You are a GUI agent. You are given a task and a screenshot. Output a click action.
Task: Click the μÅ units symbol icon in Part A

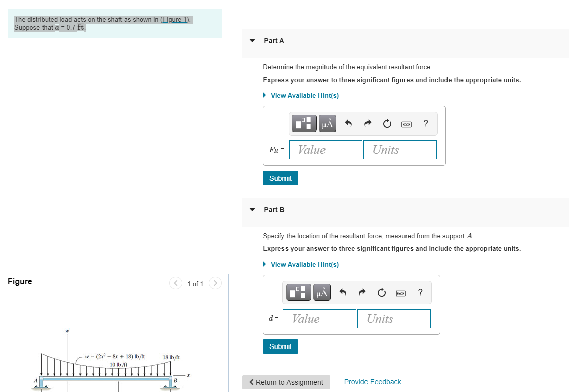(x=327, y=123)
